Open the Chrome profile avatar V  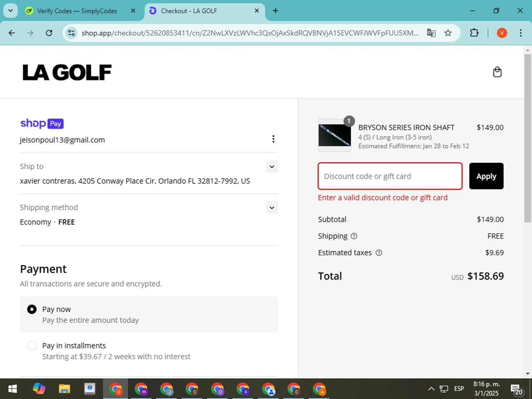[501, 33]
